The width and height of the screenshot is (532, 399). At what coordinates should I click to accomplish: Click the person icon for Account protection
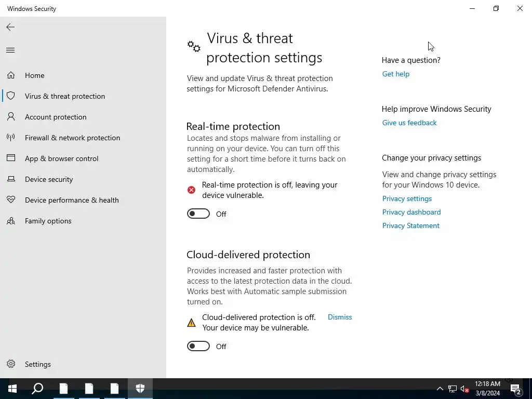pyautogui.click(x=11, y=117)
